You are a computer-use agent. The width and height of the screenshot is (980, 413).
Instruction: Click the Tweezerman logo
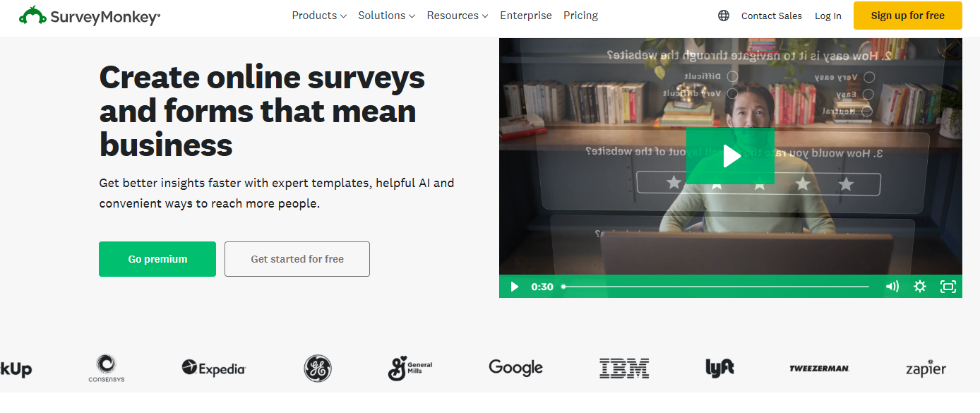[819, 369]
